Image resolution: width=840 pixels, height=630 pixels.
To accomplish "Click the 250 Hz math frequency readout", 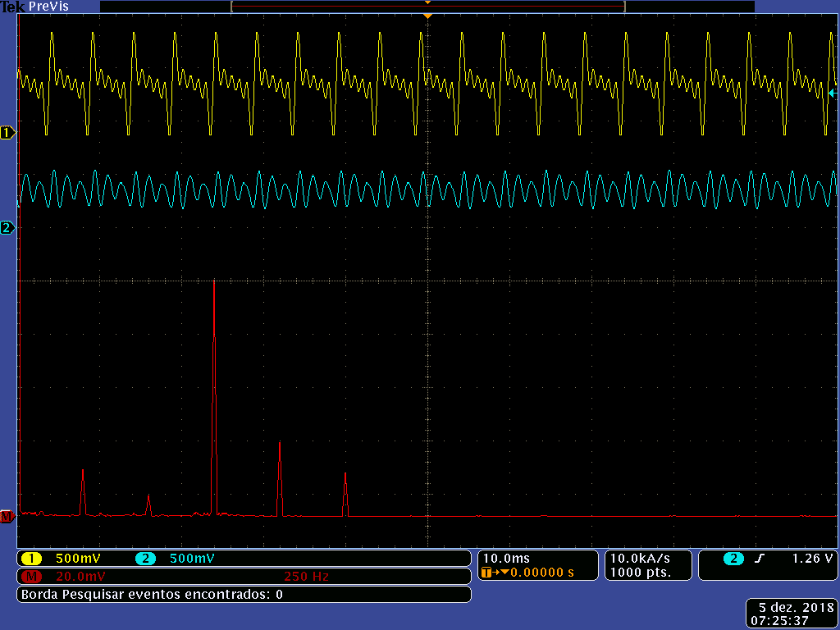I will point(306,576).
